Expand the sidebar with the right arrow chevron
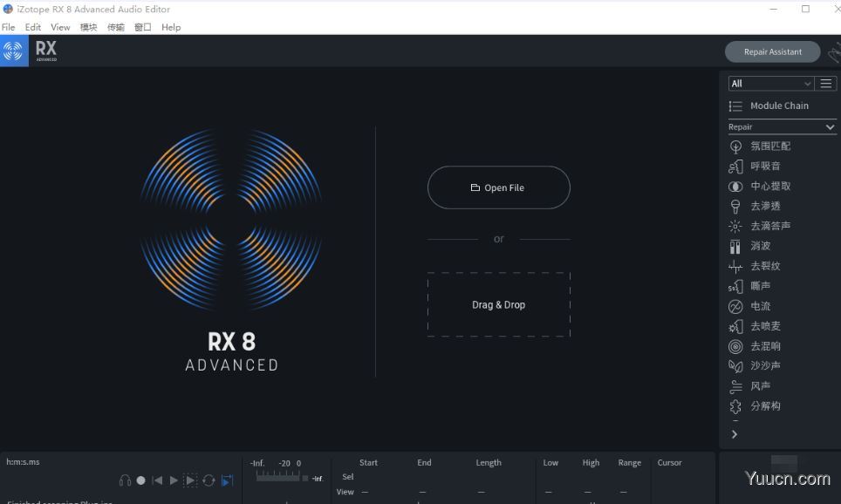This screenshot has height=504, width=841. point(735,433)
